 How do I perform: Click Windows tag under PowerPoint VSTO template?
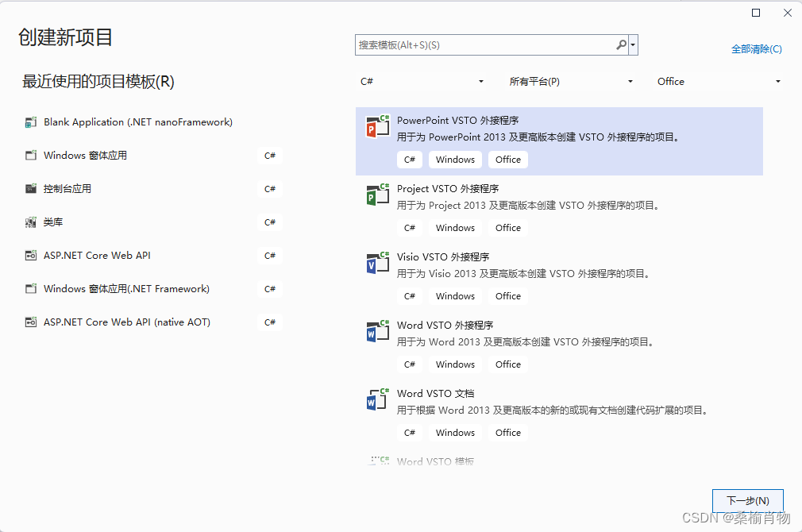tap(455, 160)
